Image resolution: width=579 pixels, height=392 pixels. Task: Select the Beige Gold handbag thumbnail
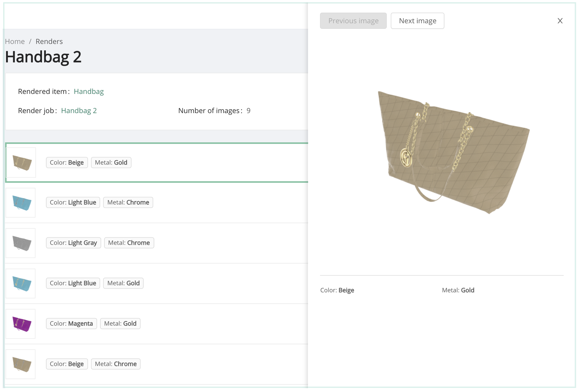coord(21,162)
